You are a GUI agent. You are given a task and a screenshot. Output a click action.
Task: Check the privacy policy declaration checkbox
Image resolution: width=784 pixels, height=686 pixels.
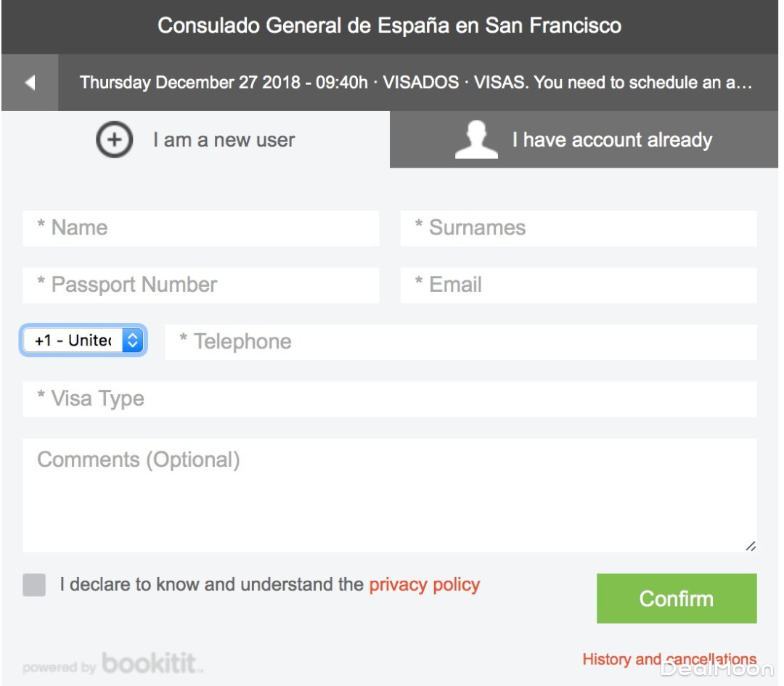34,584
